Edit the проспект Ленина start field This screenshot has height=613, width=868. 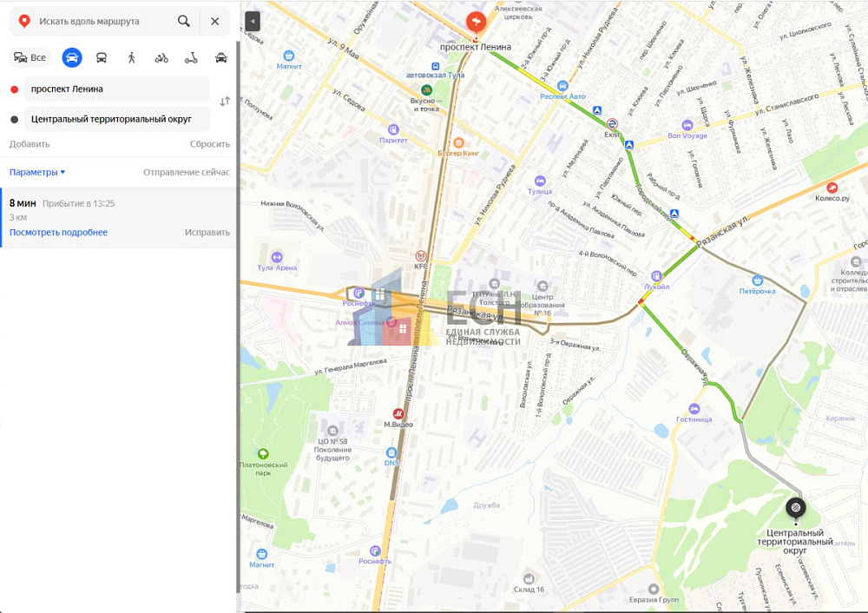pyautogui.click(x=117, y=89)
